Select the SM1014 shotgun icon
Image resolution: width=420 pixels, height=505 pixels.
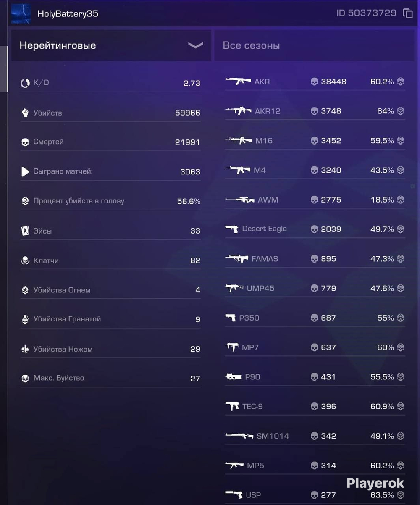point(239,436)
